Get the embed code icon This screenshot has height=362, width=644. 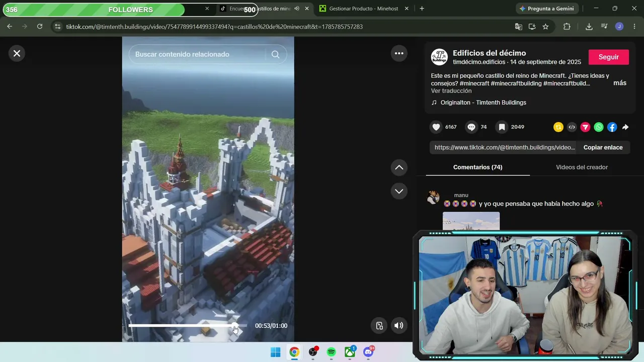[572, 127]
